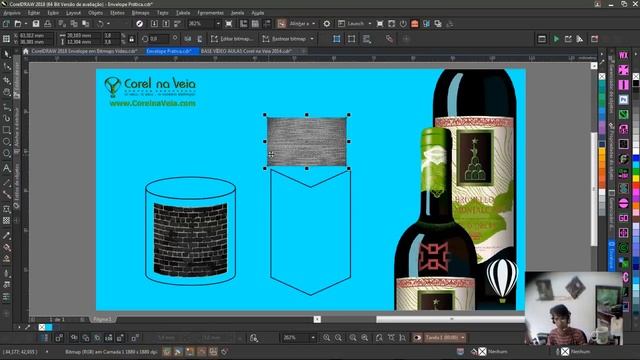The height and width of the screenshot is (360, 640).
Task: Expand the Rastrear bitmap dropdown arrow
Action: click(312, 39)
